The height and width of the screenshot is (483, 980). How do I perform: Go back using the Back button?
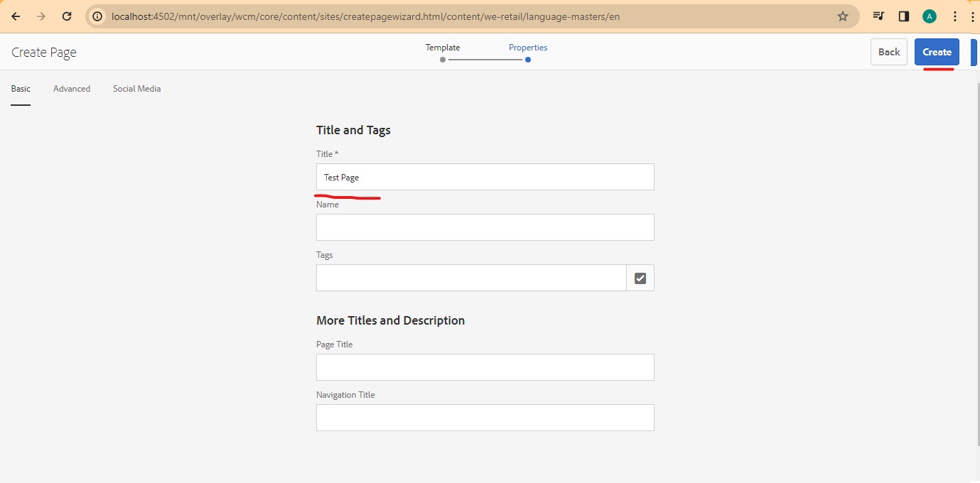(888, 51)
